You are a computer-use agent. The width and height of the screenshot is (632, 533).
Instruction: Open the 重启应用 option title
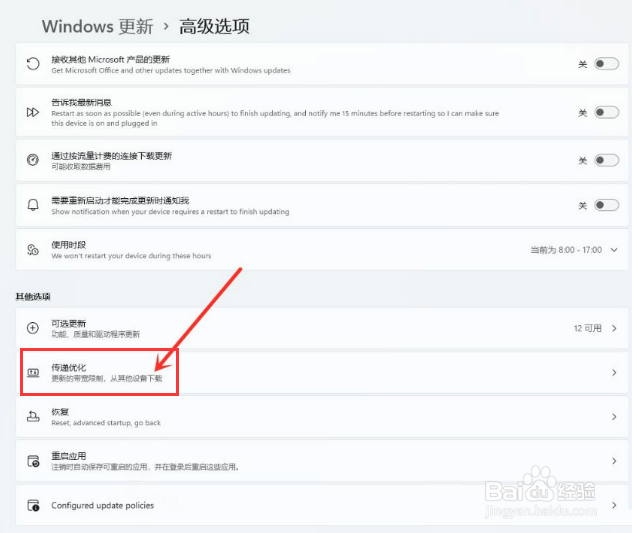69,456
